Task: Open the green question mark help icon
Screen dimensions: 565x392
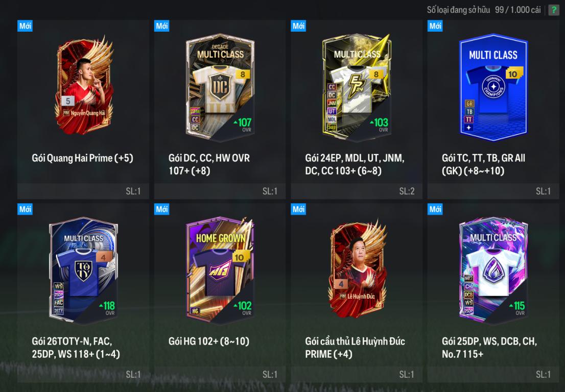Action: point(553,10)
